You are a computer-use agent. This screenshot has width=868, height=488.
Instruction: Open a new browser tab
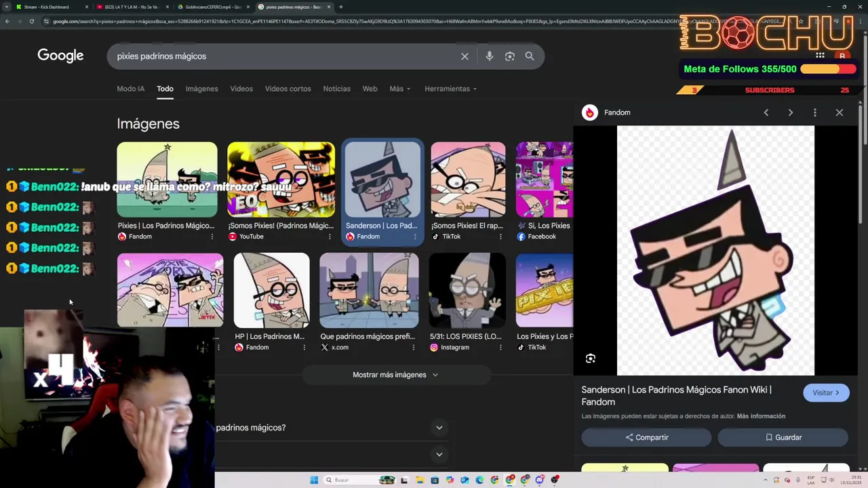[340, 7]
